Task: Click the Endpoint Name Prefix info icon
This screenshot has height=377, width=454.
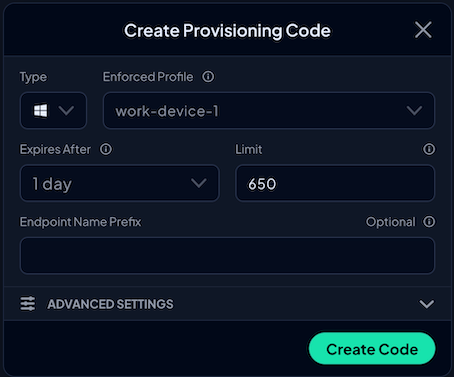Action: pos(429,222)
